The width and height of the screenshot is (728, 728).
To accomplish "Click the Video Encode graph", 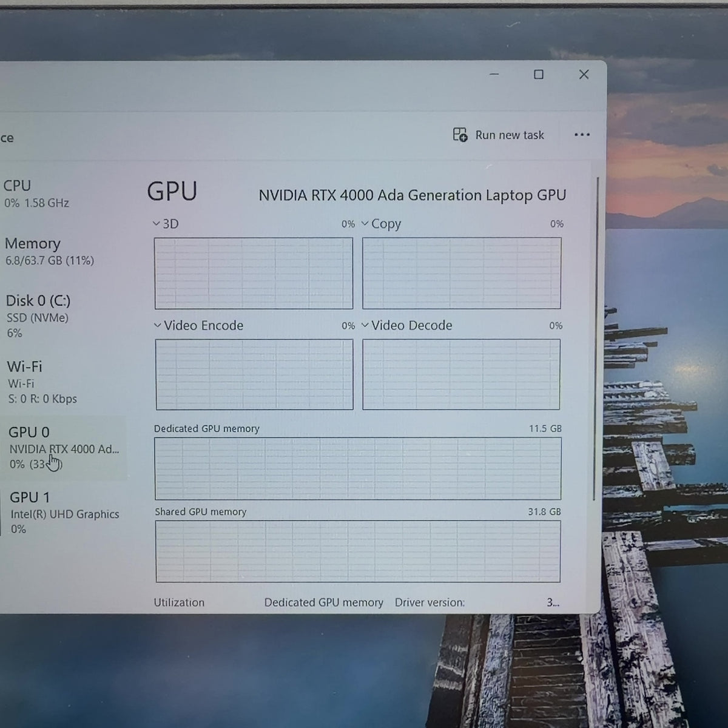I will (254, 374).
